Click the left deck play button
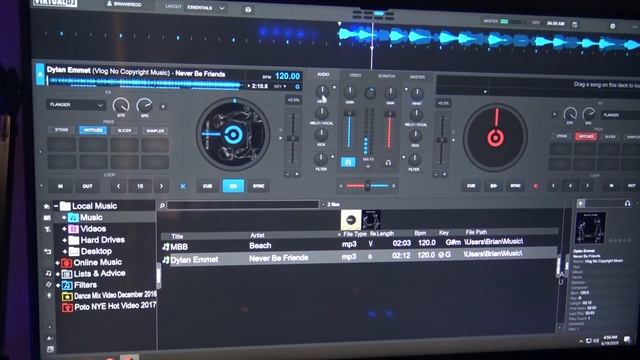 coord(233,186)
